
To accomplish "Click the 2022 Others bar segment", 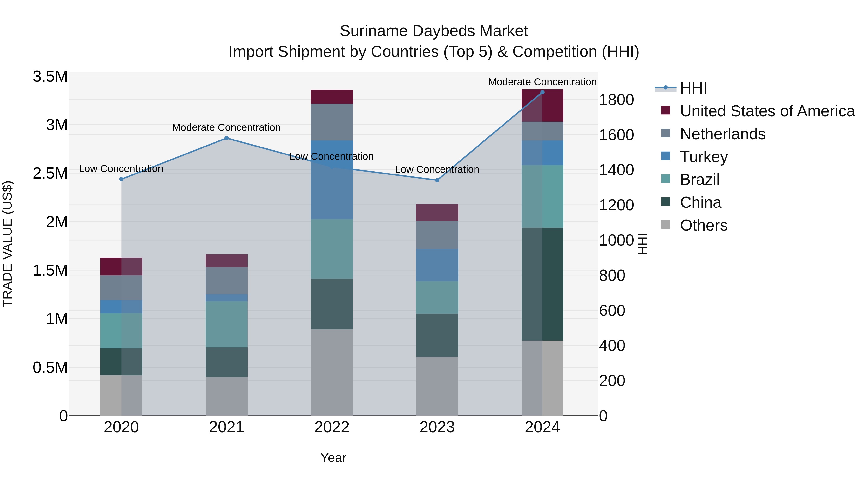I will click(332, 373).
